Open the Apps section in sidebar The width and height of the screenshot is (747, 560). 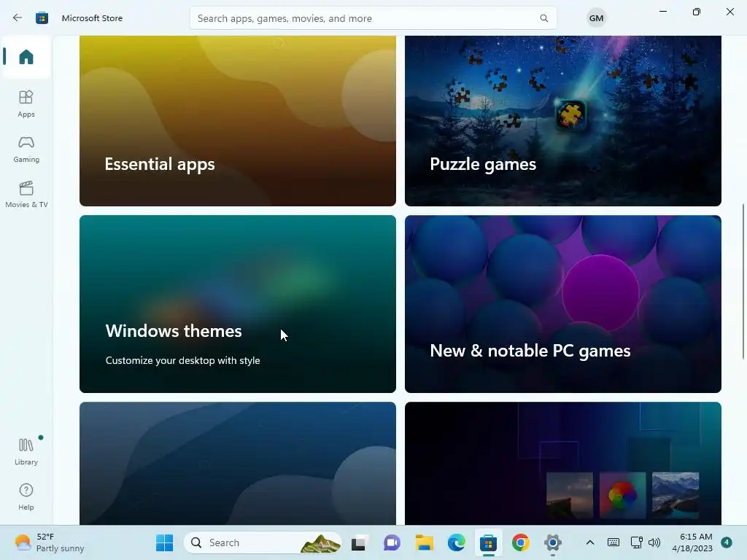(x=26, y=104)
